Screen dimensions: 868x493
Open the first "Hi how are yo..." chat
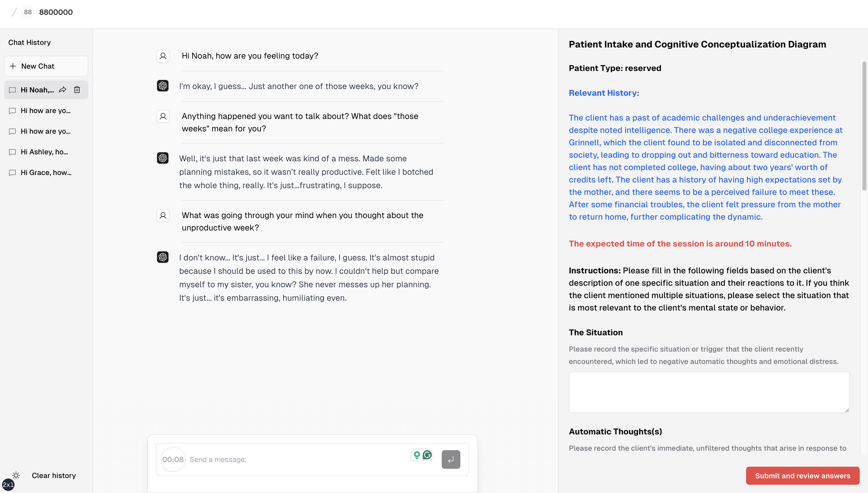(x=46, y=111)
